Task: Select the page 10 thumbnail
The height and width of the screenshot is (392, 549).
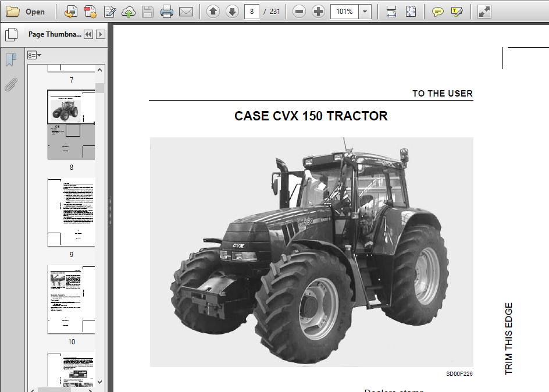Action: 71,299
